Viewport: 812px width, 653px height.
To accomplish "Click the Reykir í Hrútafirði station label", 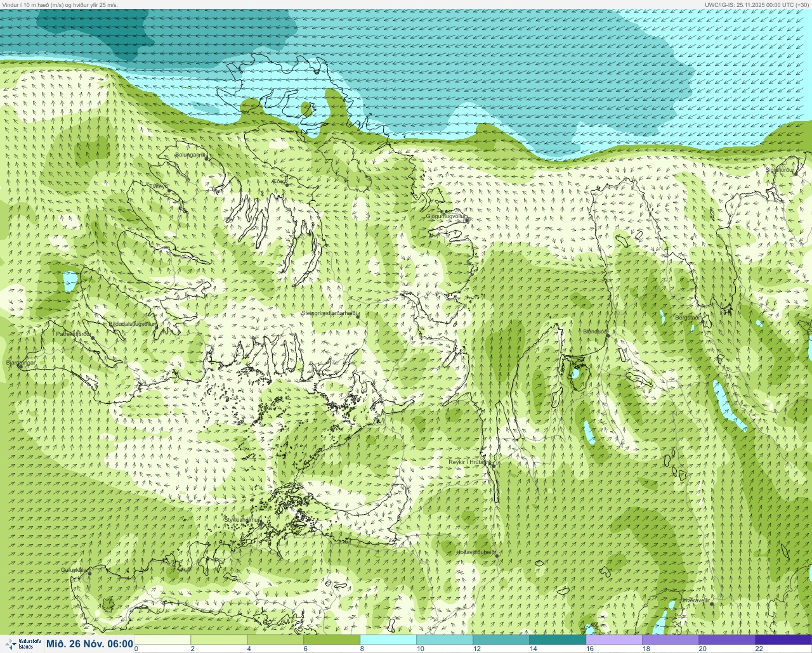I will (x=471, y=462).
